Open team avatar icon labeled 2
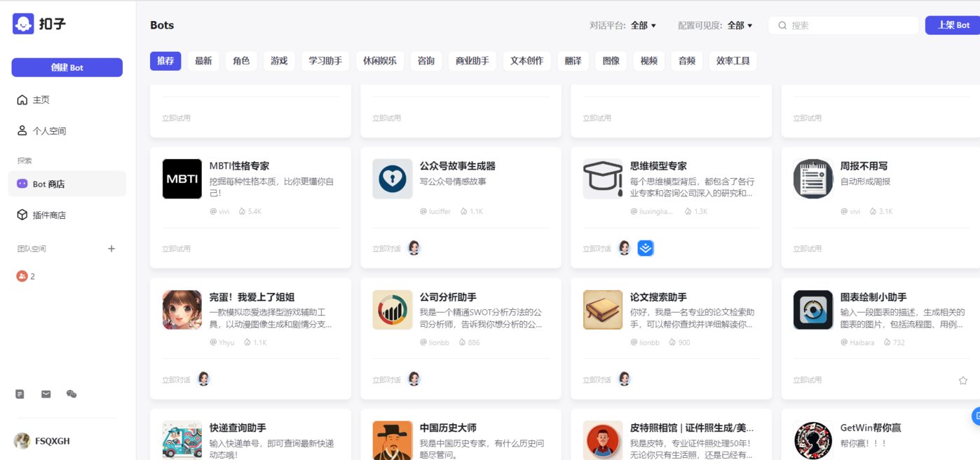The width and height of the screenshot is (980, 460). [x=22, y=276]
